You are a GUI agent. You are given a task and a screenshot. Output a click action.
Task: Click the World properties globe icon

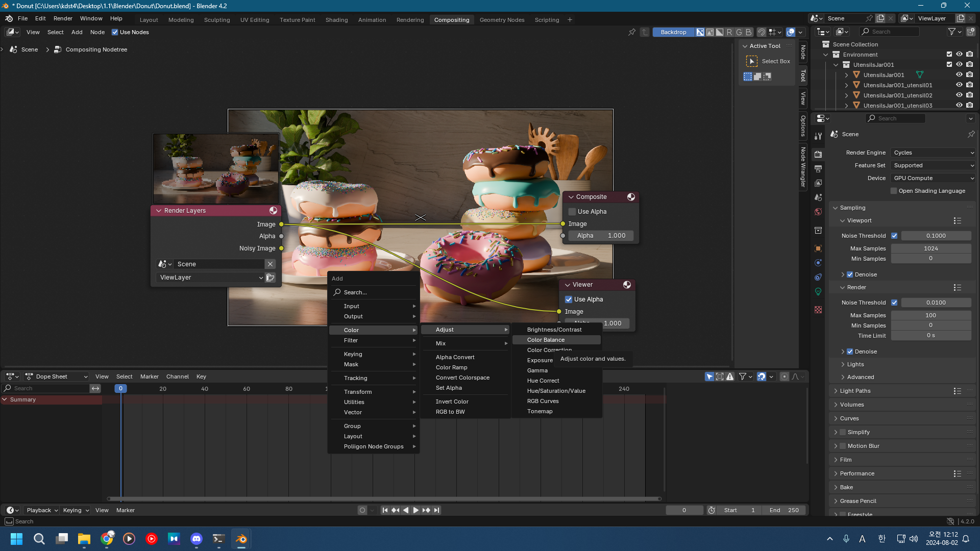click(818, 212)
